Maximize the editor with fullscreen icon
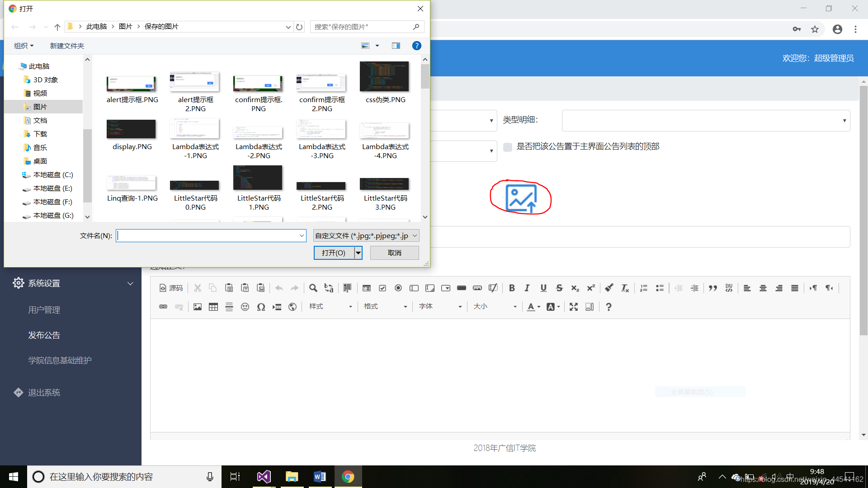Screen dimensions: 868x488 (x=574, y=307)
